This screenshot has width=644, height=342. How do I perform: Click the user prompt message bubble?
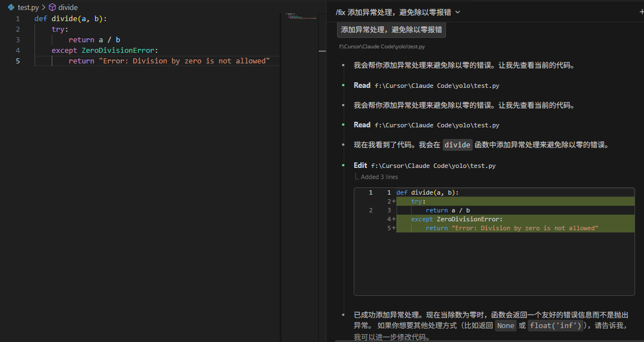coord(392,30)
